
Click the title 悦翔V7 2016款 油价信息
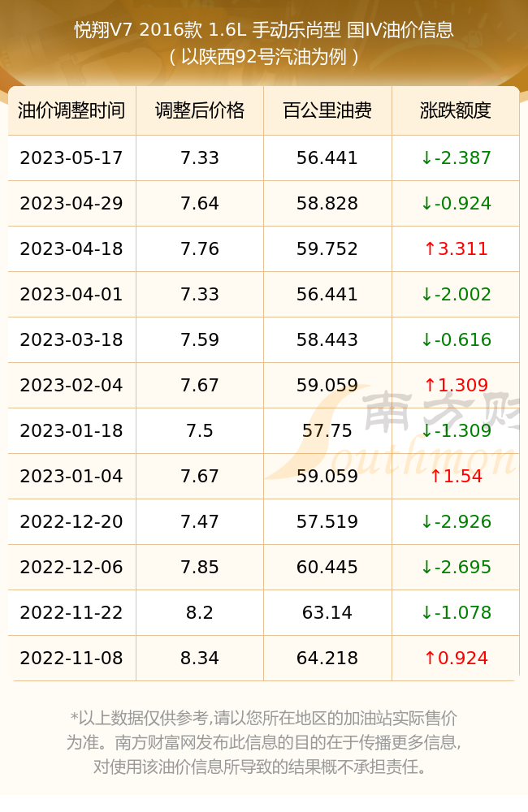[264, 30]
